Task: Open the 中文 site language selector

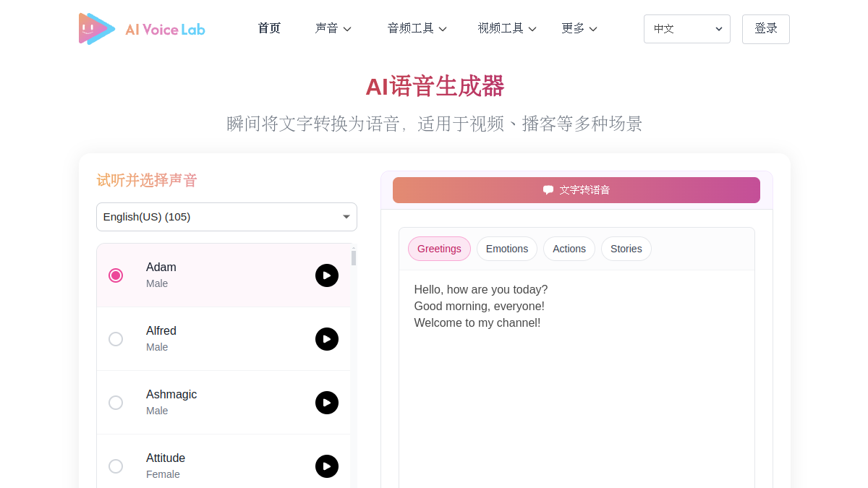Action: point(687,29)
